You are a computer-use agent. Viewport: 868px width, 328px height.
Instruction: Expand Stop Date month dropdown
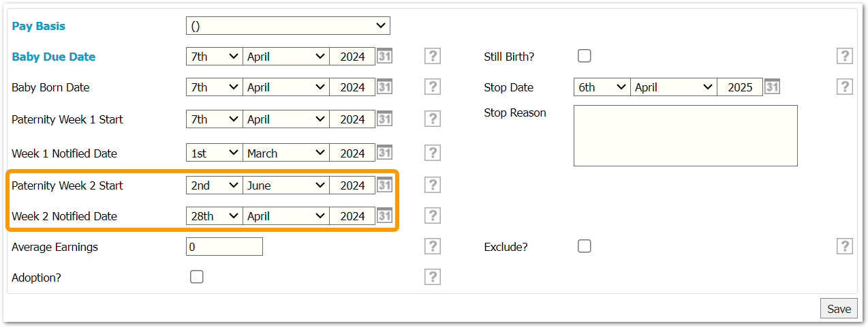[673, 87]
